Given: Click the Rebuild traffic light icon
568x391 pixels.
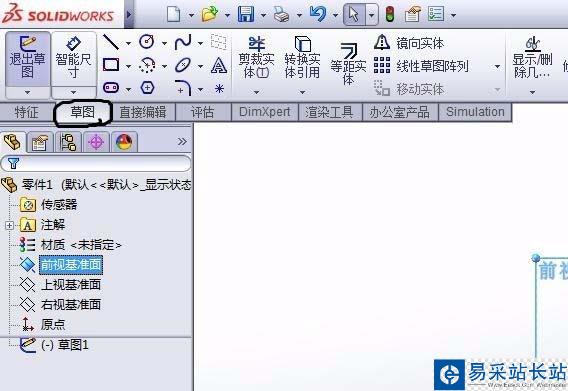Looking at the screenshot, I should (x=390, y=14).
